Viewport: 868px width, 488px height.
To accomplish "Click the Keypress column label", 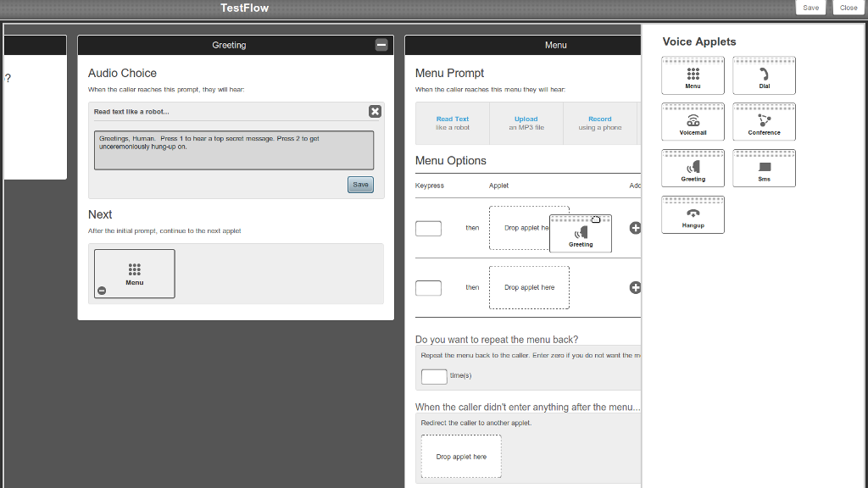I will pos(430,186).
